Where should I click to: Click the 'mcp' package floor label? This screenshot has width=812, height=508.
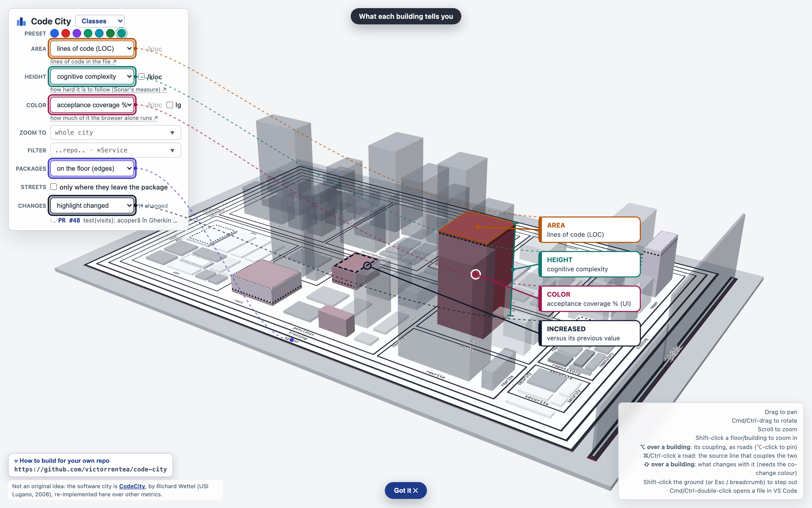[x=473, y=342]
